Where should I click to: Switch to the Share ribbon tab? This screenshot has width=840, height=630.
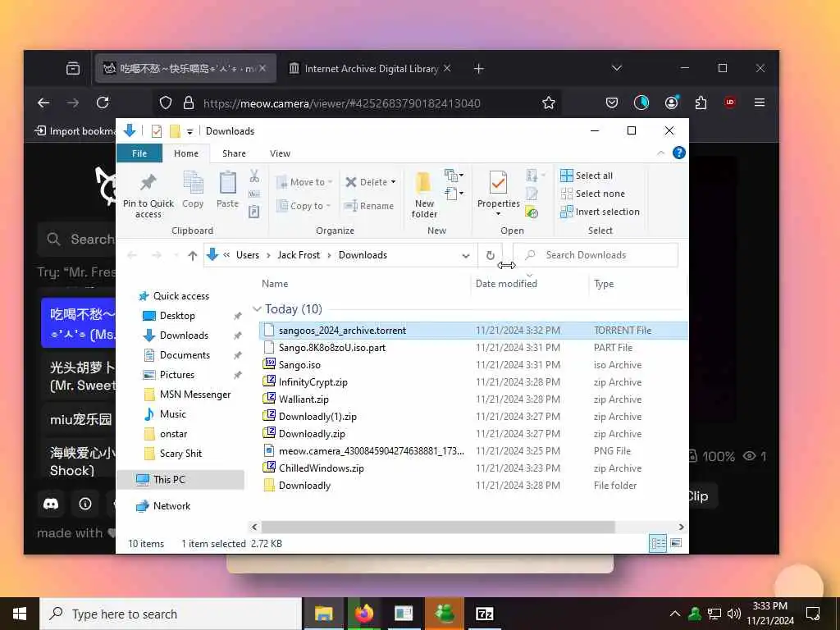[x=234, y=153]
